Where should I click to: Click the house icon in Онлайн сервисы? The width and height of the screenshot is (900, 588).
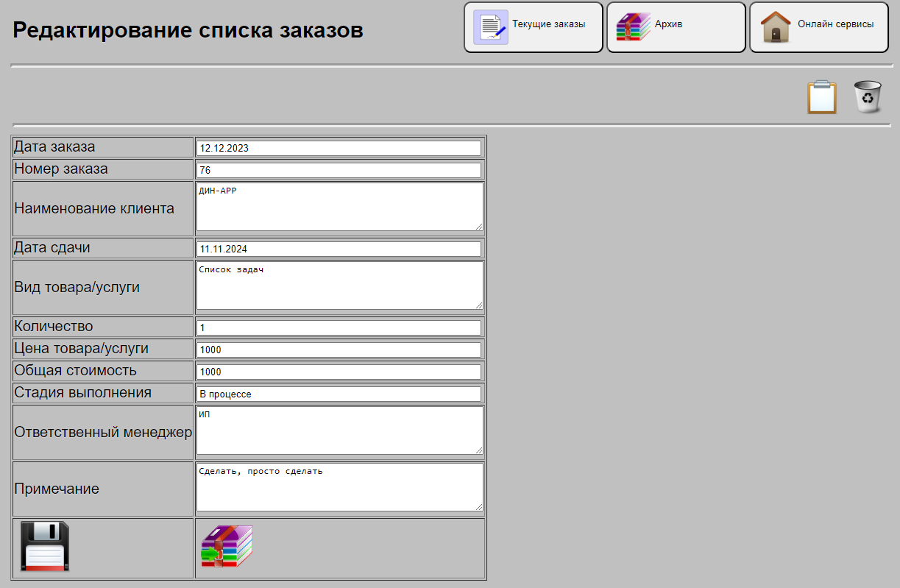coord(776,27)
